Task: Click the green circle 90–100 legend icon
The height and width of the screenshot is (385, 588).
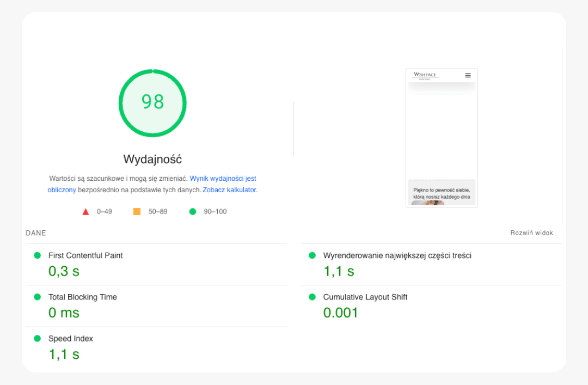Action: coord(192,211)
